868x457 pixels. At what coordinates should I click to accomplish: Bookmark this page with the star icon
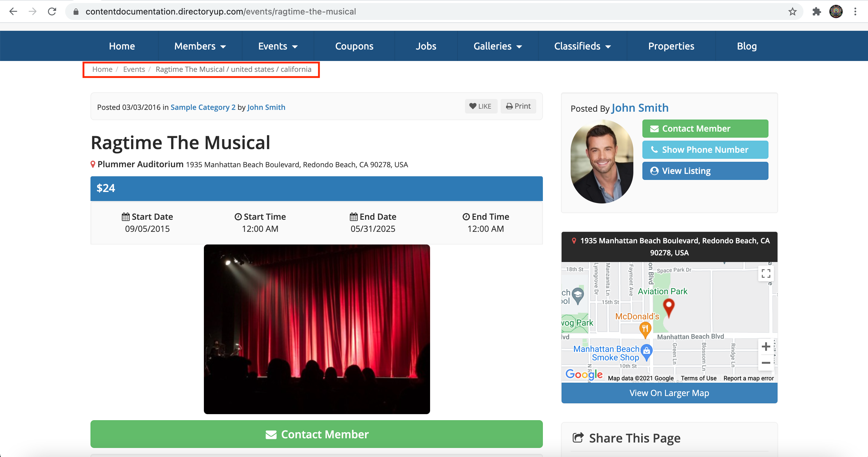click(792, 11)
